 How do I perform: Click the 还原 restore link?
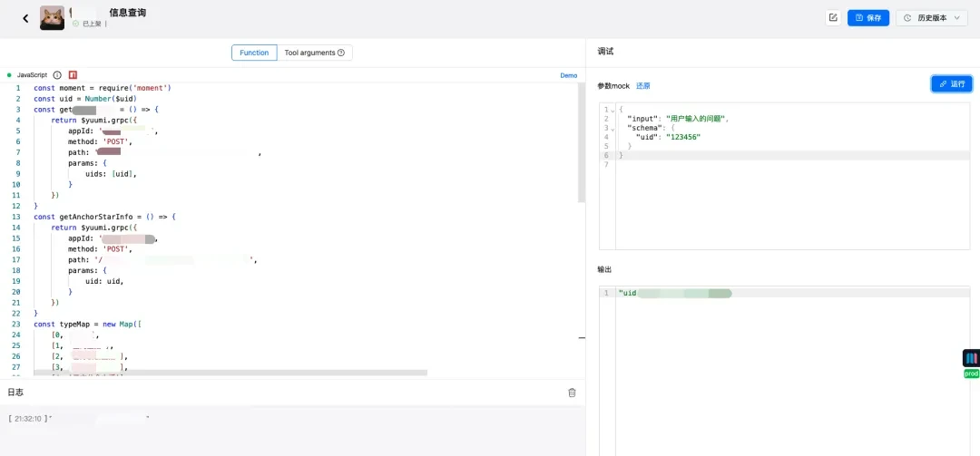[643, 85]
